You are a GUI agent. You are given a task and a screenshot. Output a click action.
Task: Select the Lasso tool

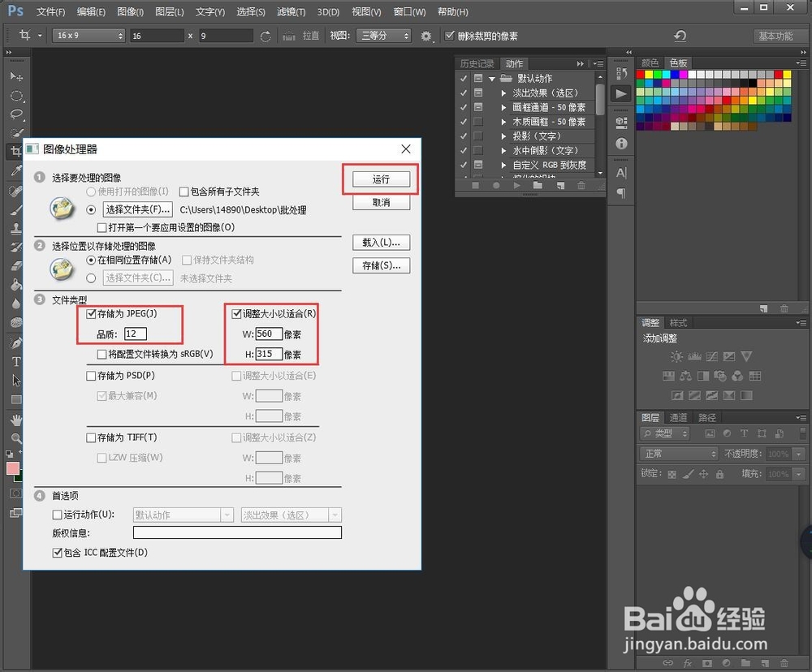(16, 114)
